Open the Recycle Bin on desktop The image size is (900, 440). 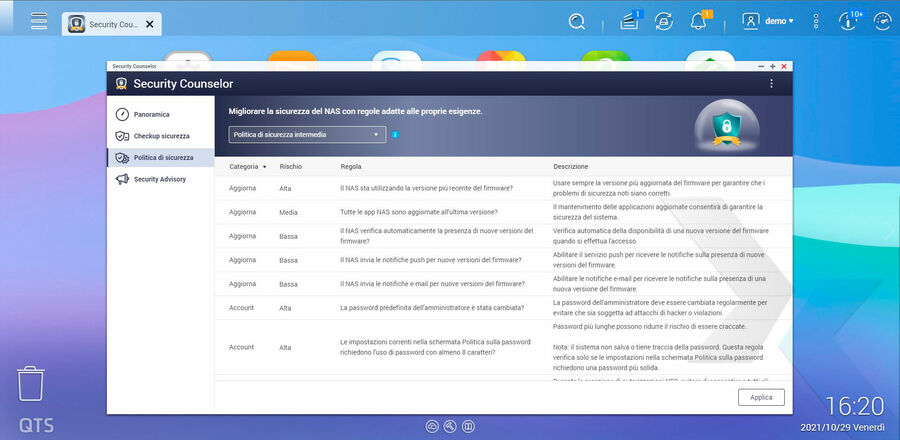[31, 384]
